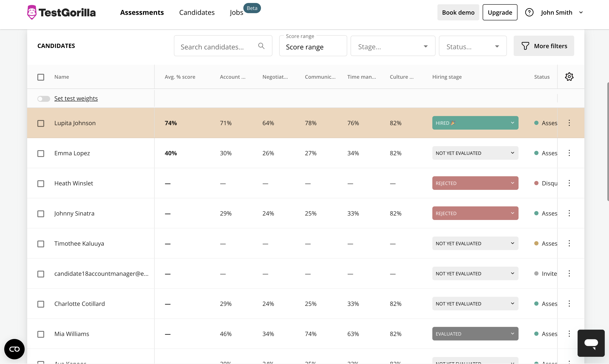The image size is (609, 364).
Task: Open the chat support widget
Action: [x=591, y=343]
